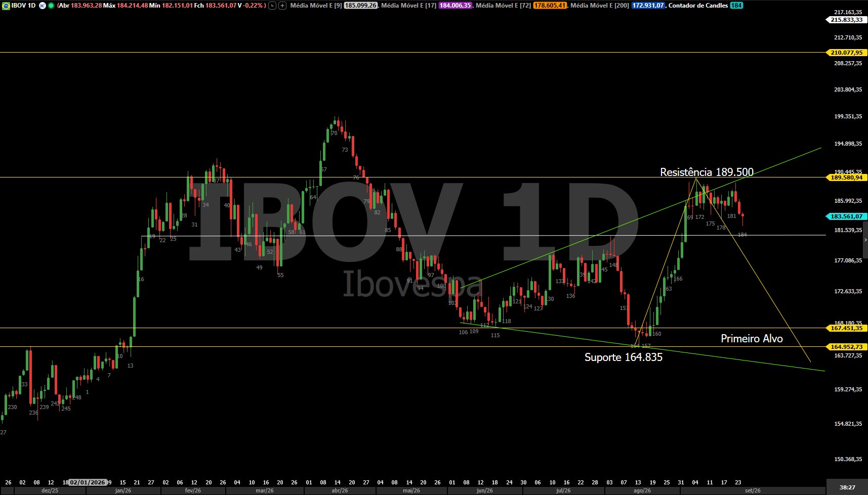Click the 02/01/2026 date marker on time axis
868x495 pixels.
click(x=88, y=482)
